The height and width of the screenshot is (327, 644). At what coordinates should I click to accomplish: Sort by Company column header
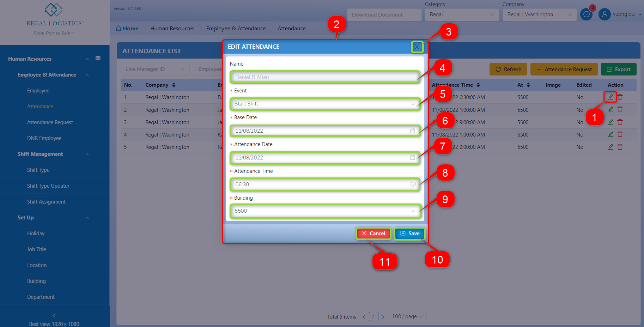[x=160, y=85]
